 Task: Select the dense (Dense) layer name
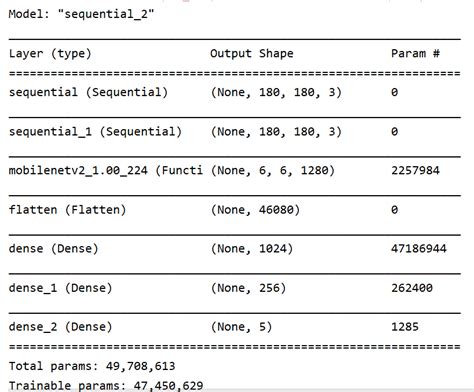point(53,249)
